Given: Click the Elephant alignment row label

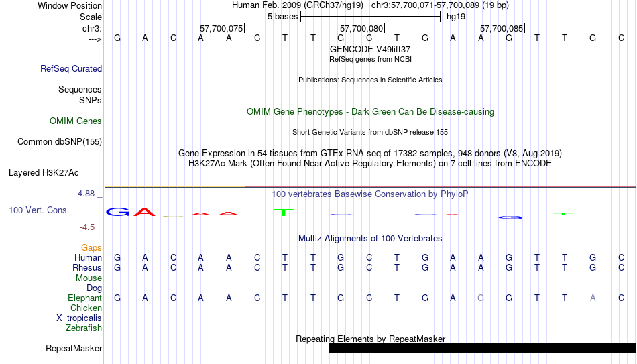Looking at the screenshot, I should 84,298.
